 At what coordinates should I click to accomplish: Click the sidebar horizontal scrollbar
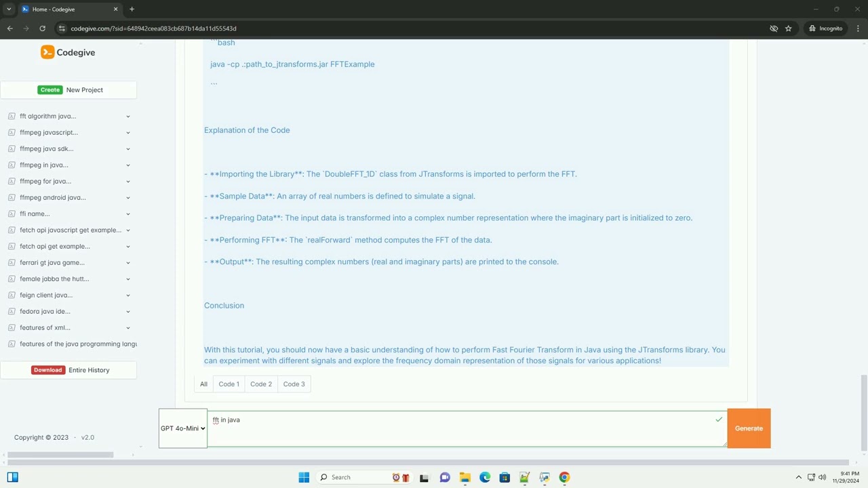(x=60, y=454)
